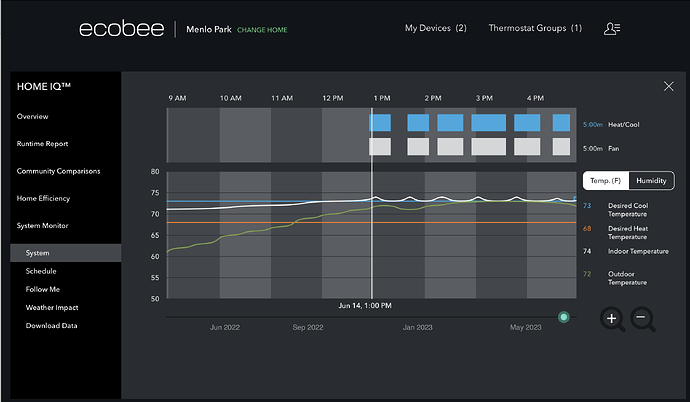The image size is (690, 402).
Task: Open the user account profile icon
Action: coord(612,29)
